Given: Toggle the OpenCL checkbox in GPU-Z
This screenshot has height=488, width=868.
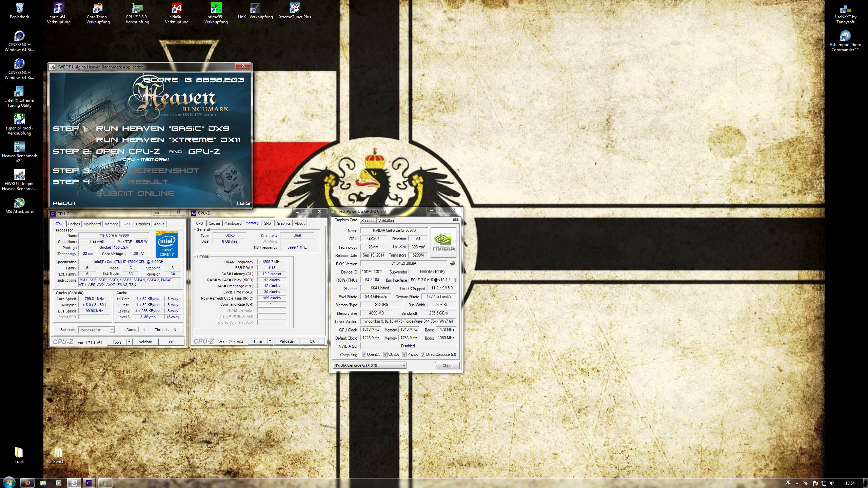Looking at the screenshot, I should 364,354.
